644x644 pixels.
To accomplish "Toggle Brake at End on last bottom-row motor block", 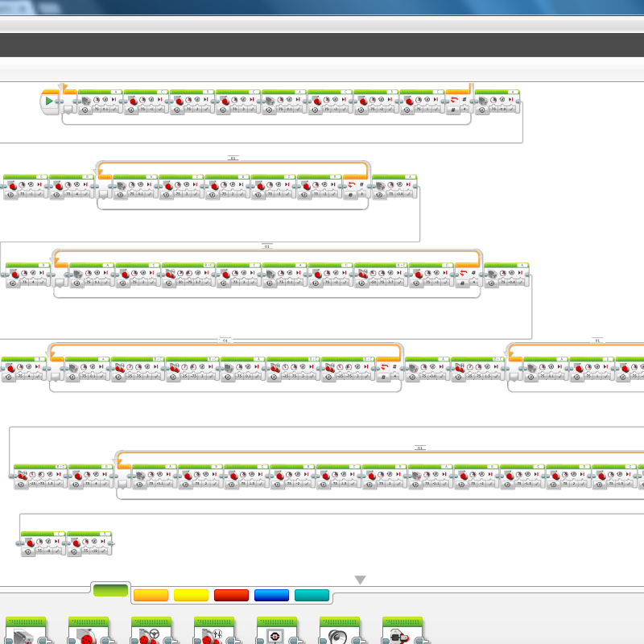I will [104, 551].
